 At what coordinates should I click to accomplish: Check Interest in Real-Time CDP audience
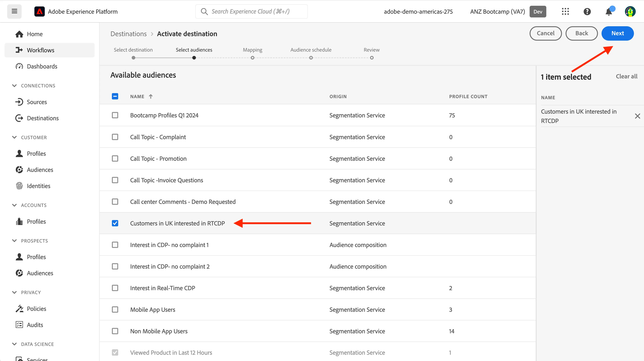click(x=115, y=288)
